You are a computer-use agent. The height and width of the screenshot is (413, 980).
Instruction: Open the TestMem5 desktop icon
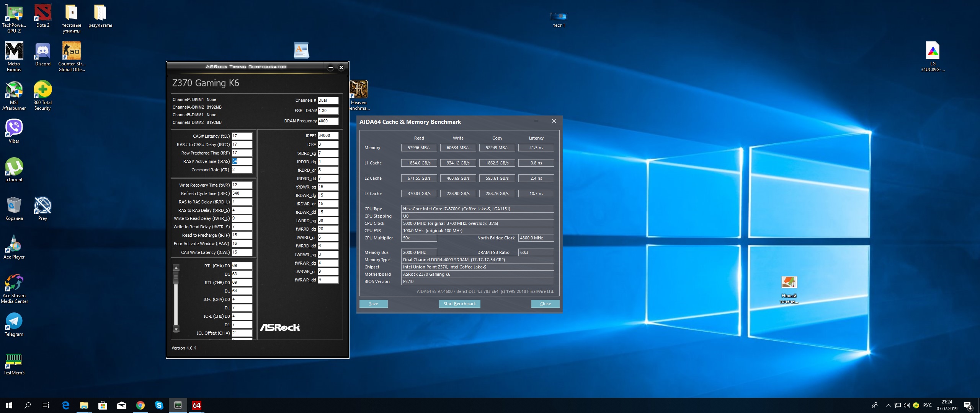point(14,360)
